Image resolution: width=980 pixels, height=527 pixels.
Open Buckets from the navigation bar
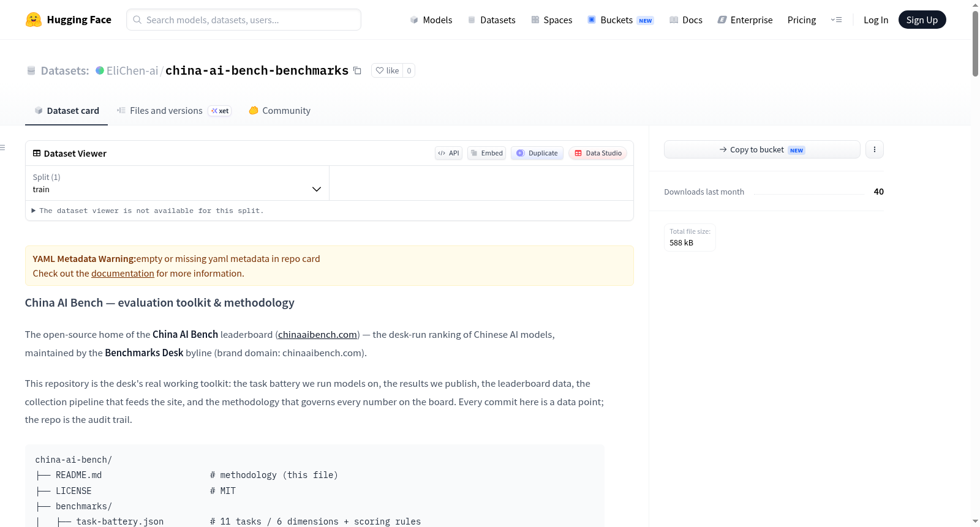click(x=620, y=20)
